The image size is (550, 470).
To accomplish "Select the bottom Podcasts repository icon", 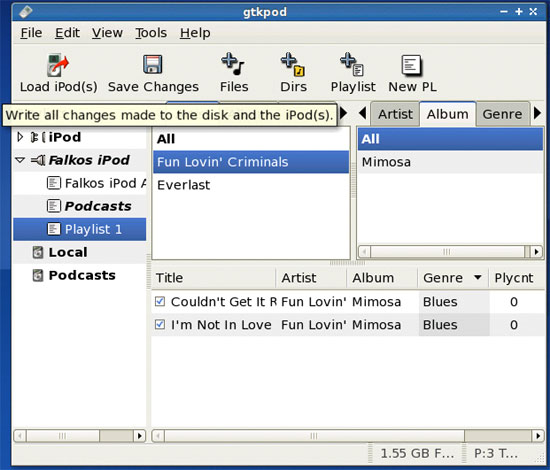I will pyautogui.click(x=38, y=275).
